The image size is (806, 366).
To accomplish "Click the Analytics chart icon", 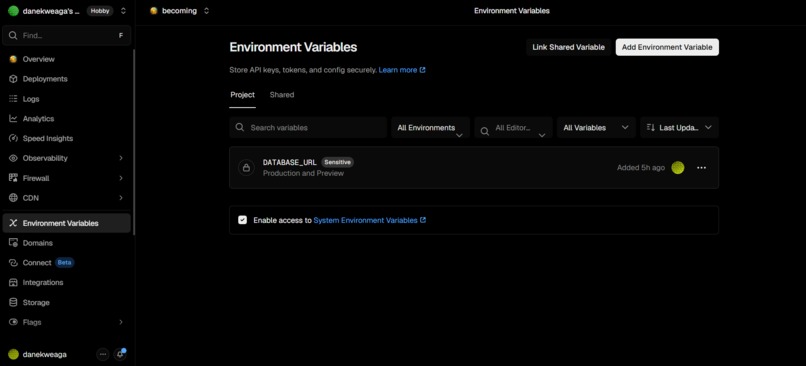I will [13, 119].
